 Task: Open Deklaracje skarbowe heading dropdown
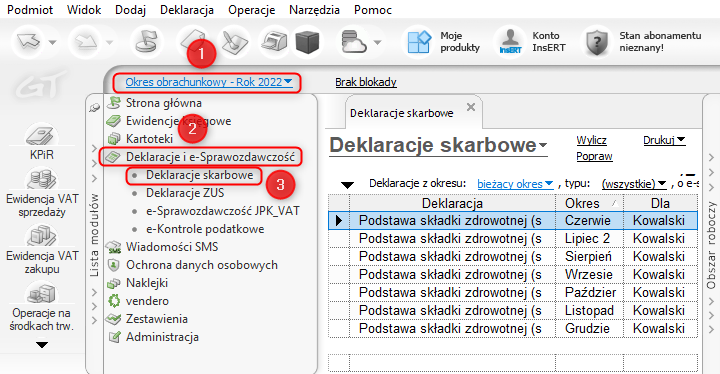pyautogui.click(x=543, y=145)
